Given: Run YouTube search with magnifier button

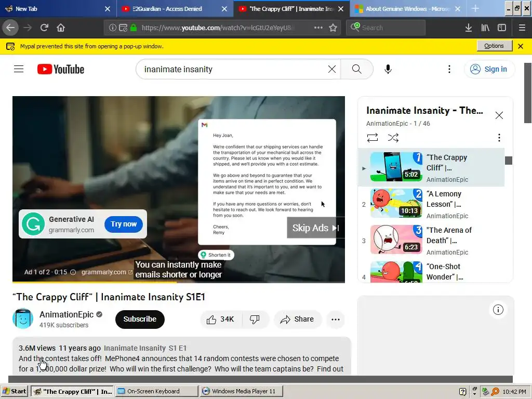Looking at the screenshot, I should [x=356, y=69].
